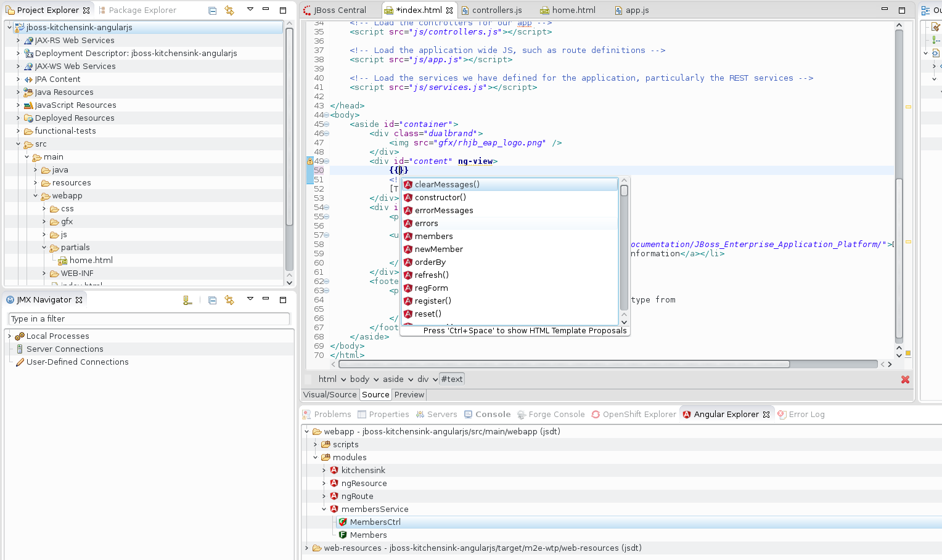The height and width of the screenshot is (560, 942).
Task: Expand the JAX-RS Web Services node
Action: click(18, 41)
